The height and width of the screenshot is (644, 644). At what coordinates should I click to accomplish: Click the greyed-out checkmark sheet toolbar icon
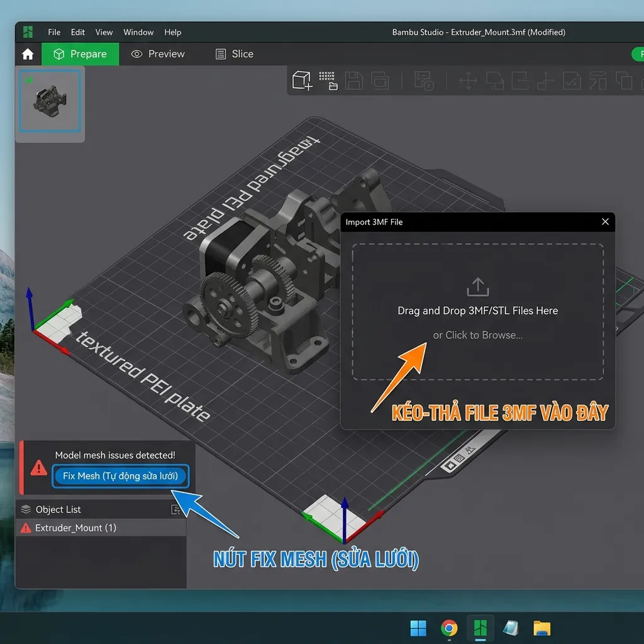coord(572,80)
